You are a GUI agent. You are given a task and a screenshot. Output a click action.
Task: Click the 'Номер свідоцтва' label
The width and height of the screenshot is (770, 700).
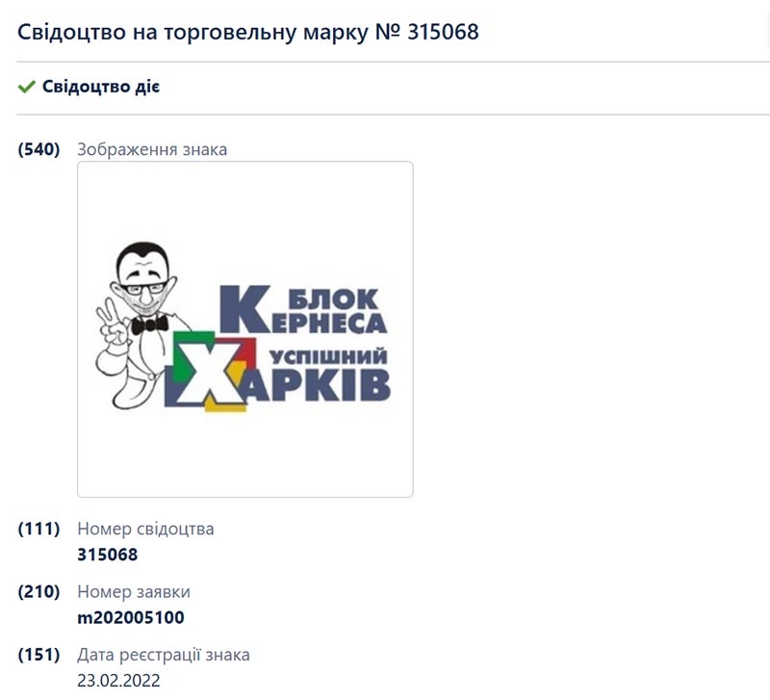pos(146,529)
